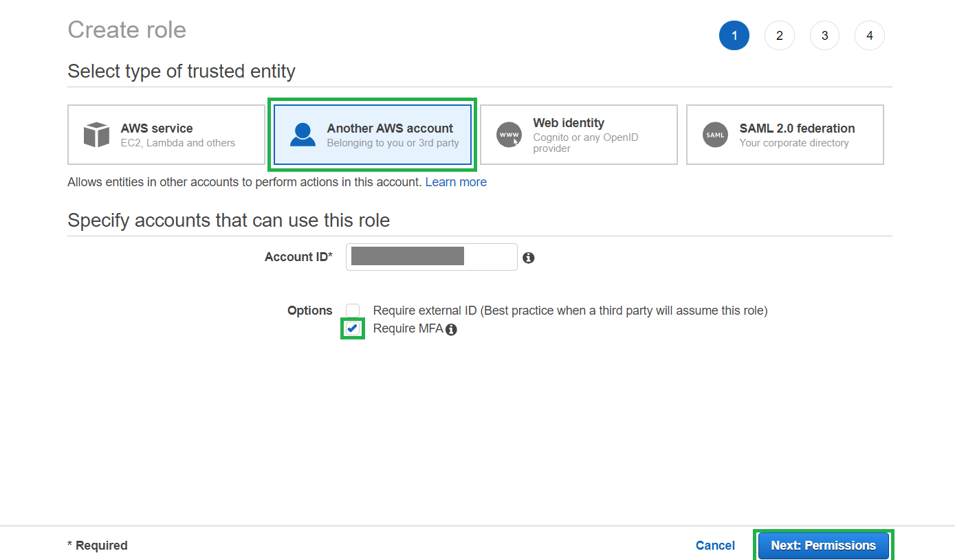Viewport: 955px width, 560px height.
Task: Click step 3 indicator in the wizard
Action: (824, 35)
